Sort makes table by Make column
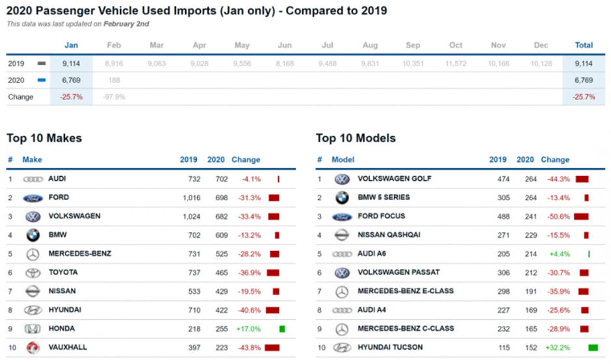Viewport: 611px width, 364px height. pyautogui.click(x=32, y=160)
